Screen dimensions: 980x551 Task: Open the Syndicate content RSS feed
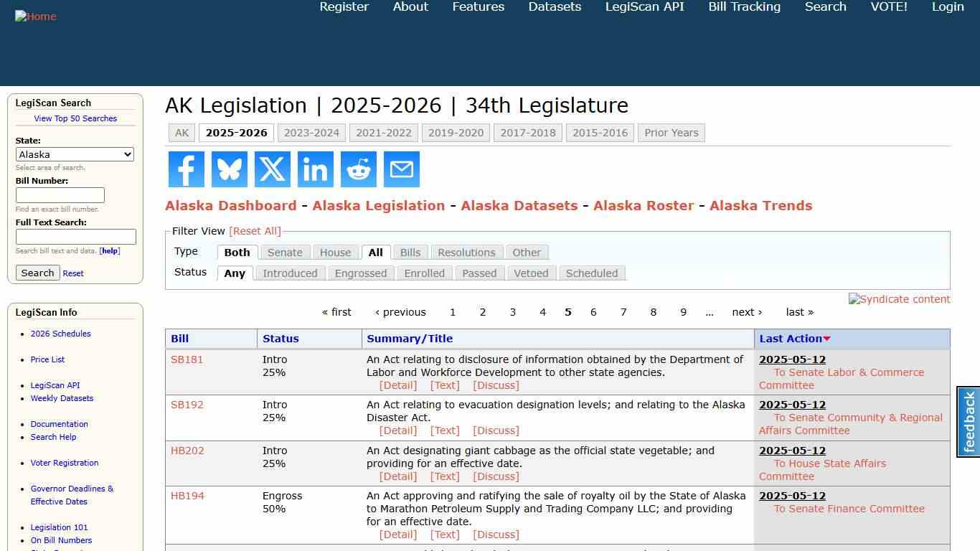(x=899, y=299)
